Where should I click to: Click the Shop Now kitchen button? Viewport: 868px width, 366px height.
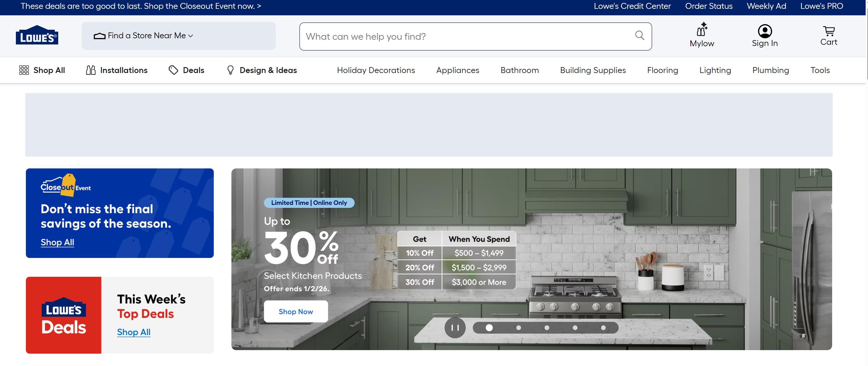click(296, 311)
